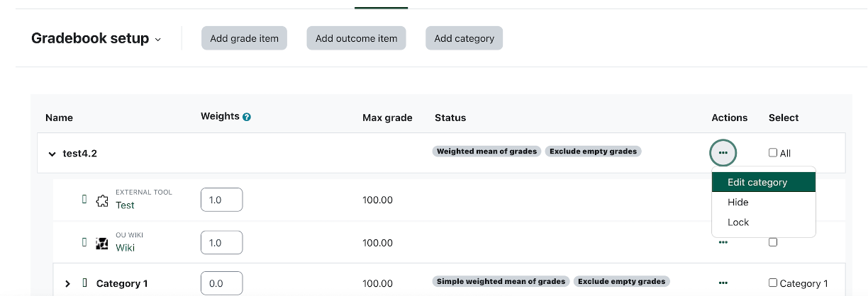868x296 pixels.
Task: Choose Edit category from the menu
Action: pos(764,182)
